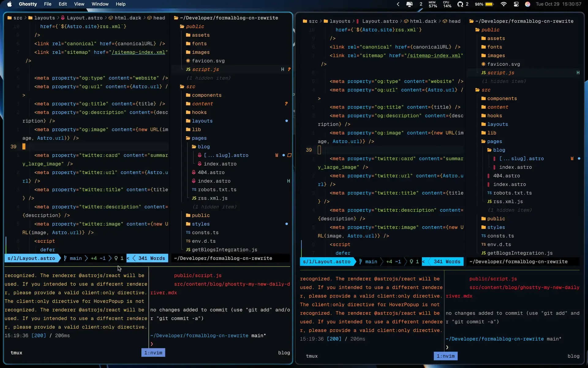The height and width of the screenshot is (368, 588).
Task: Open script.js in the right window tree
Action: 501,73
